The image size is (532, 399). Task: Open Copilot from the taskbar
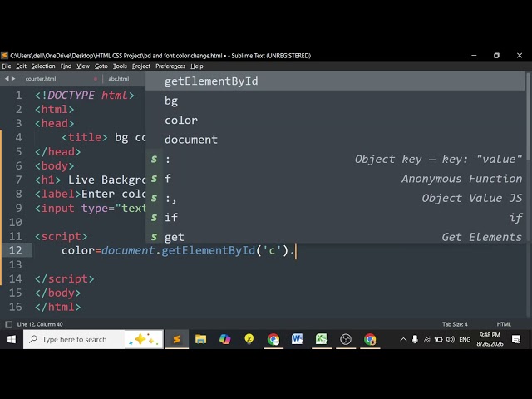[225, 339]
